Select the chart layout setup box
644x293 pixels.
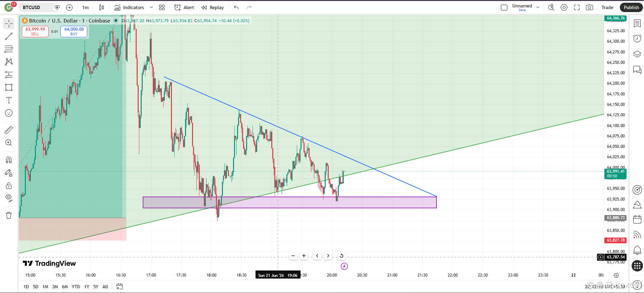click(504, 7)
